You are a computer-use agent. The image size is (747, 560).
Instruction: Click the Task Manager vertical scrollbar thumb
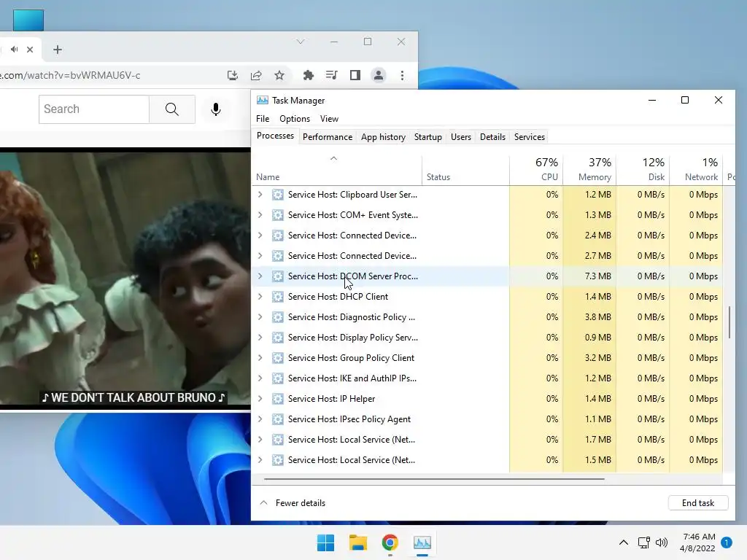click(x=729, y=322)
